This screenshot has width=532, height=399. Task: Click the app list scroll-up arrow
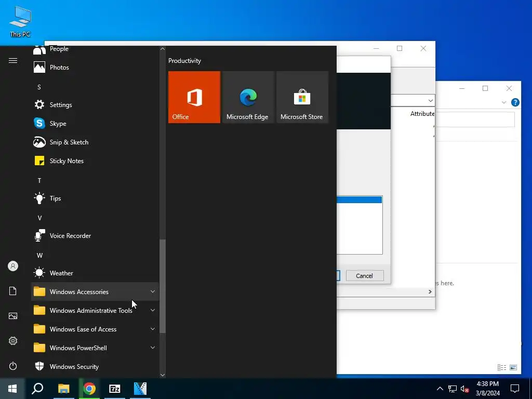(163, 49)
